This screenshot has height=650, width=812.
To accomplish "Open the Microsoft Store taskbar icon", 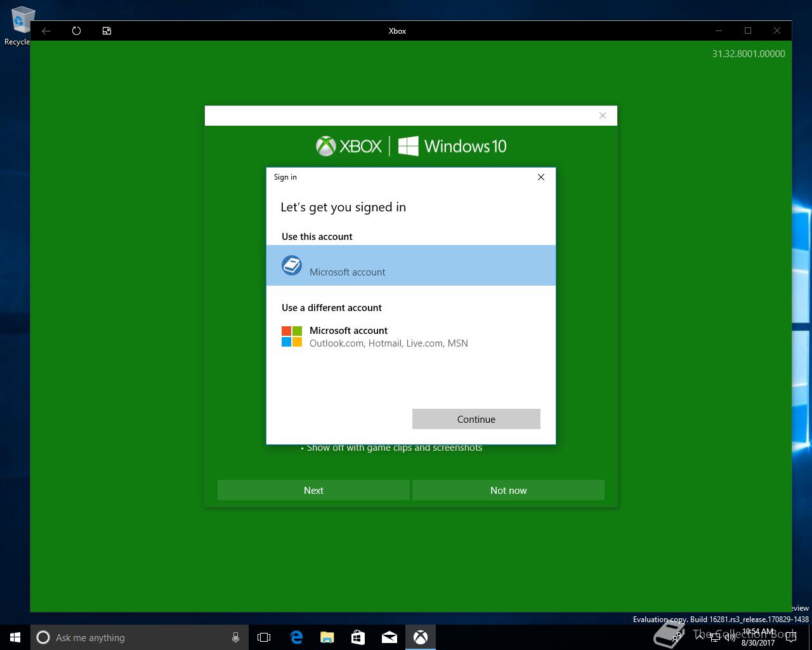I will coord(358,637).
